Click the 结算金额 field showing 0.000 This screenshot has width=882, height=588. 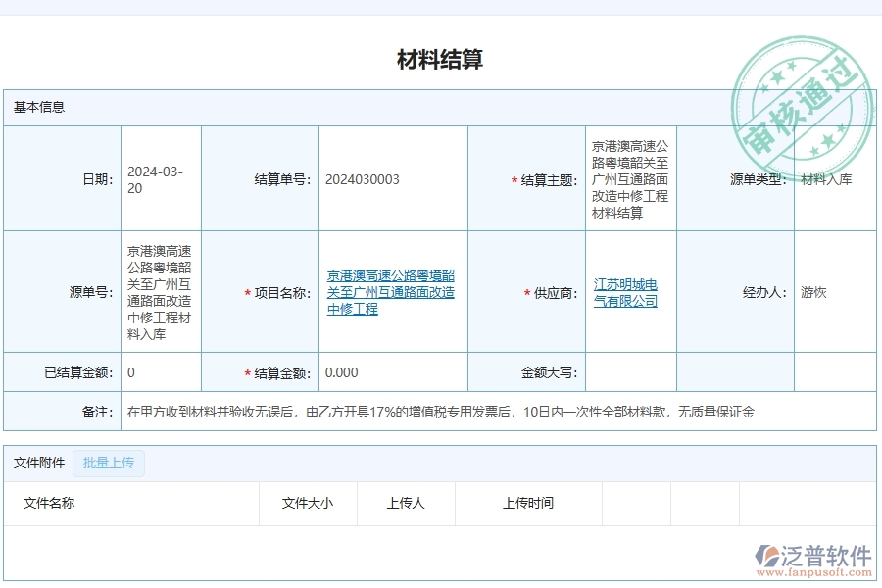(341, 372)
